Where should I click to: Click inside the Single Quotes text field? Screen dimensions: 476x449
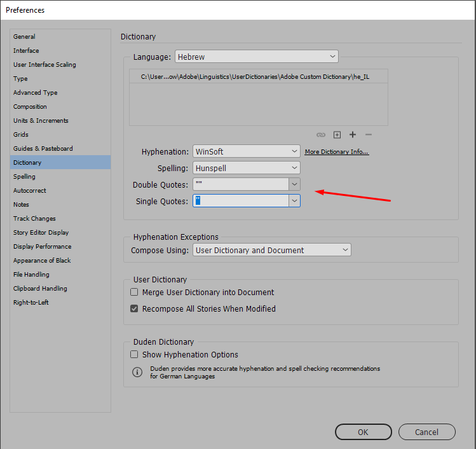tap(241, 201)
